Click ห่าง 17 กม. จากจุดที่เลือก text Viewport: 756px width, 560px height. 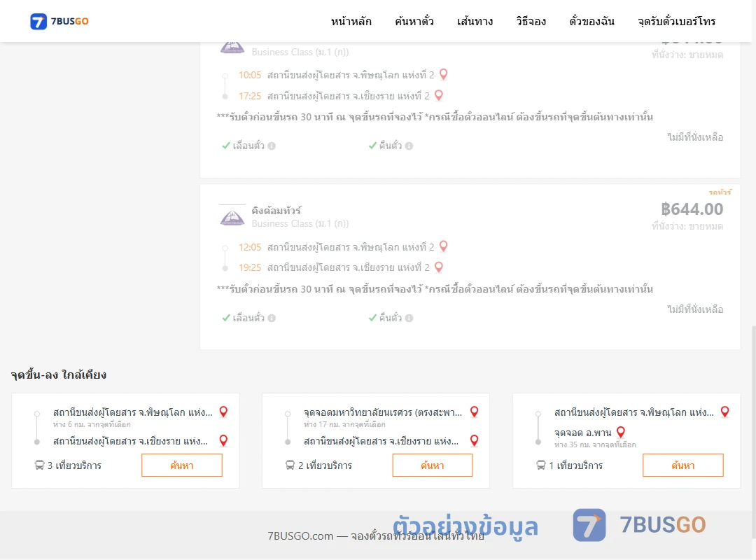point(344,424)
